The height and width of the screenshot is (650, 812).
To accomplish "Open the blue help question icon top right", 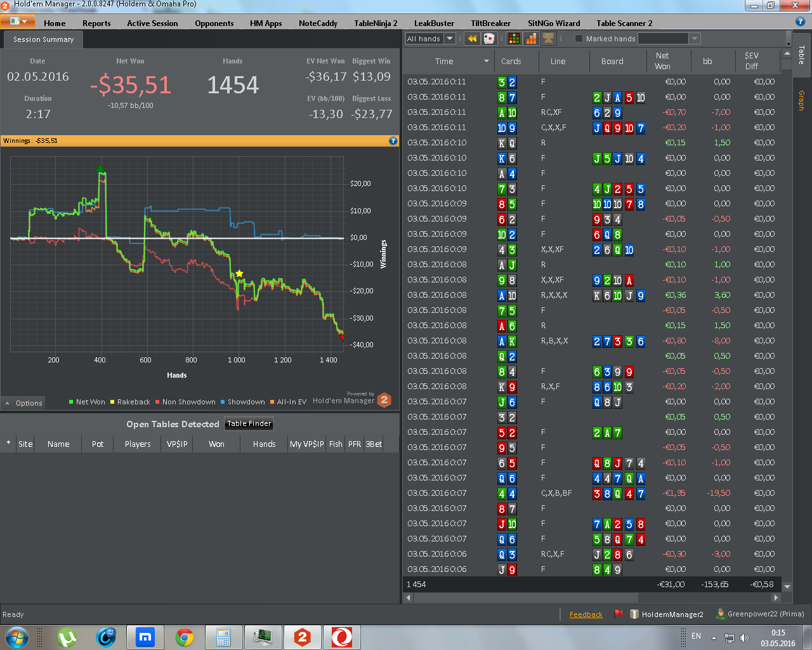I will pyautogui.click(x=801, y=22).
